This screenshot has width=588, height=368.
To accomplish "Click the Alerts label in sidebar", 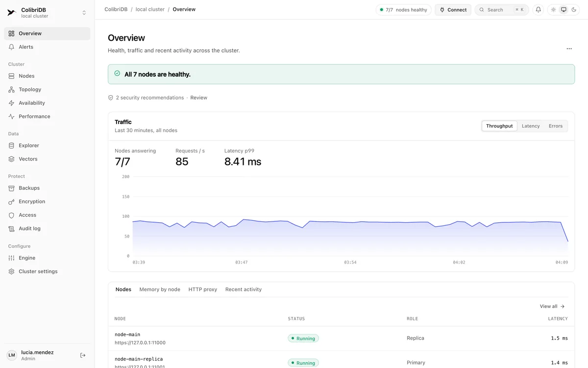I will 26,47.
